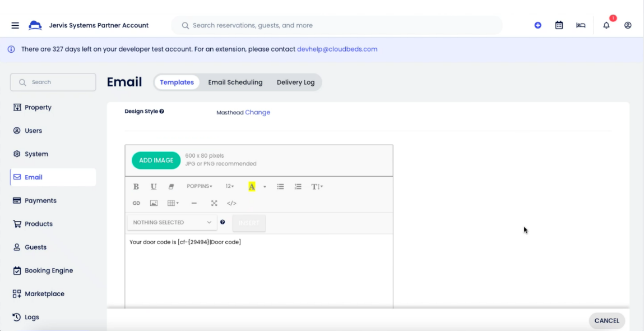Open the table insert dropdown
644x331 pixels.
pyautogui.click(x=173, y=203)
